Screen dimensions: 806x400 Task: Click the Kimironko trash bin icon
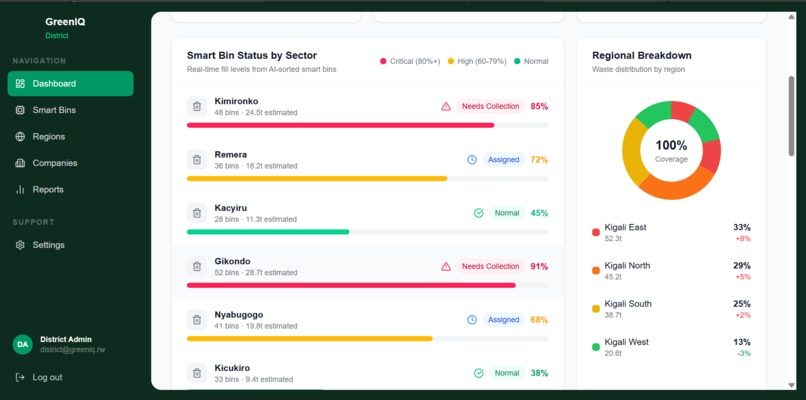point(197,106)
